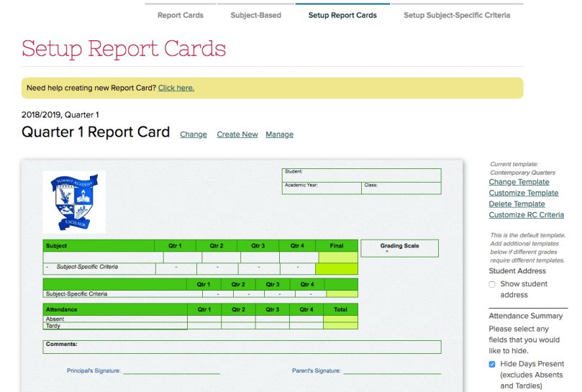Image resolution: width=582 pixels, height=392 pixels.
Task: Click the Delete Template link
Action: pyautogui.click(x=517, y=204)
